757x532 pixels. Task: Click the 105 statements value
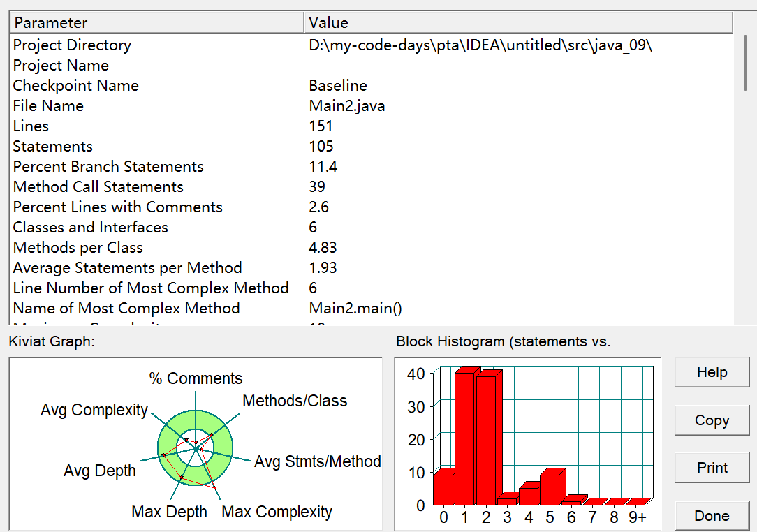coord(321,147)
